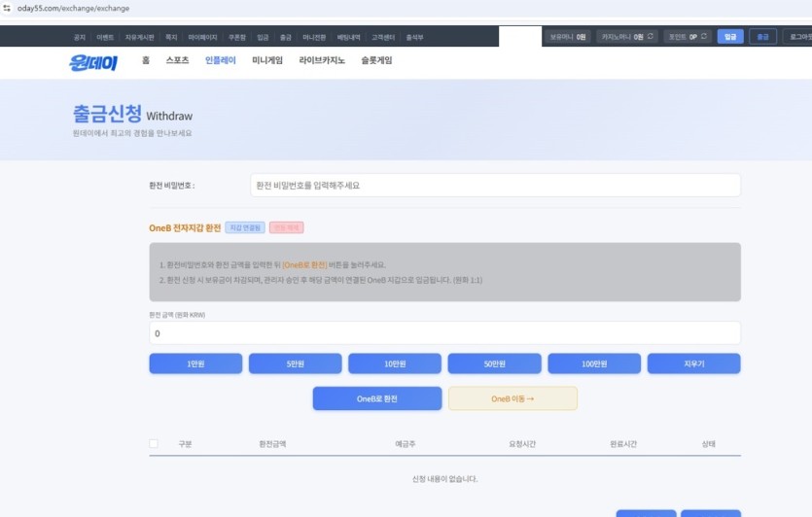Click the 환전 비밀번호 input field
Image resolution: width=812 pixels, height=517 pixels.
coord(495,186)
